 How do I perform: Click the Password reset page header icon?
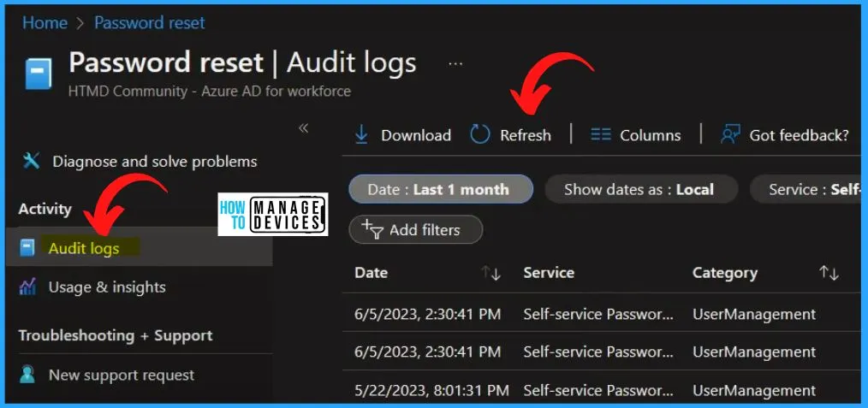pos(39,74)
